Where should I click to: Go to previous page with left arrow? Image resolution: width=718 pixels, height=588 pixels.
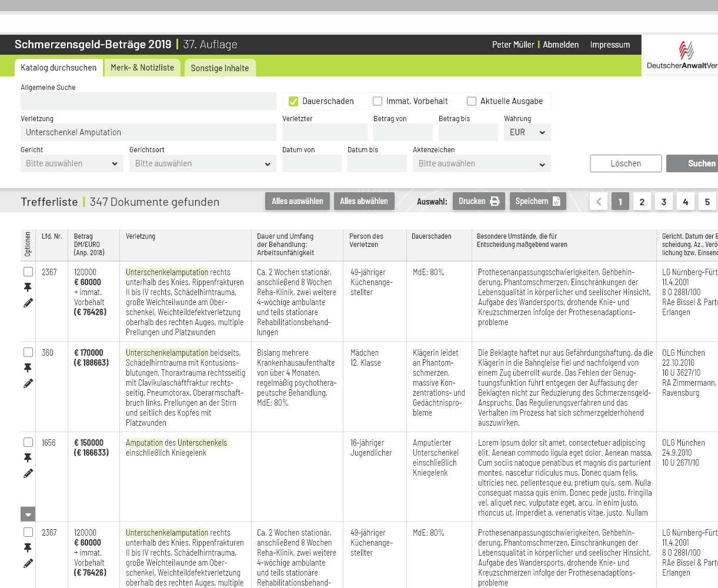(599, 202)
